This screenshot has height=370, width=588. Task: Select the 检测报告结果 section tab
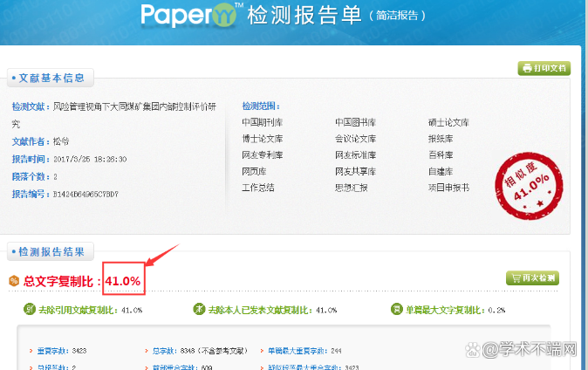pos(51,251)
